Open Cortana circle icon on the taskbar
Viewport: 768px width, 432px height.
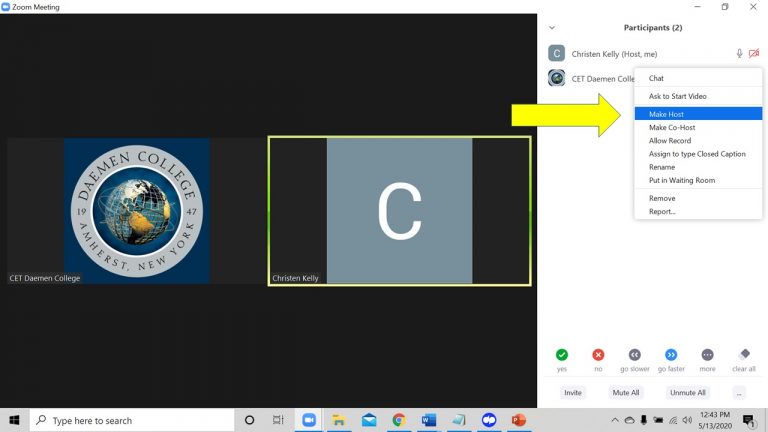click(249, 420)
